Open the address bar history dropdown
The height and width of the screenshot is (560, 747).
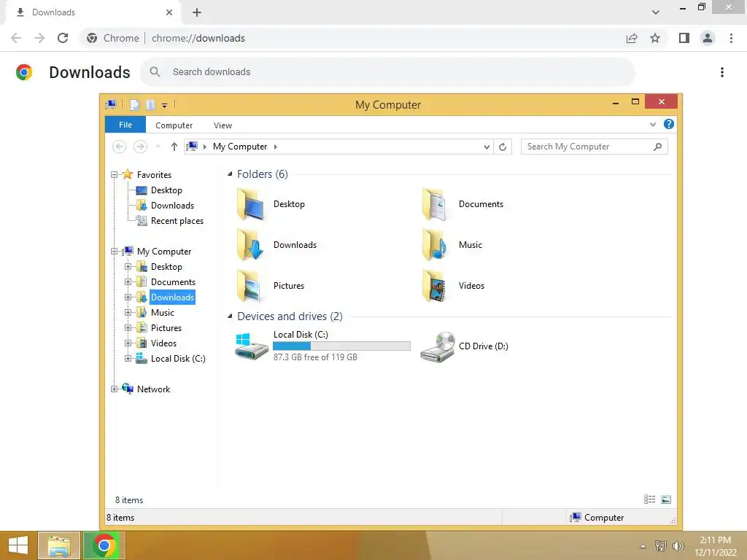(487, 147)
